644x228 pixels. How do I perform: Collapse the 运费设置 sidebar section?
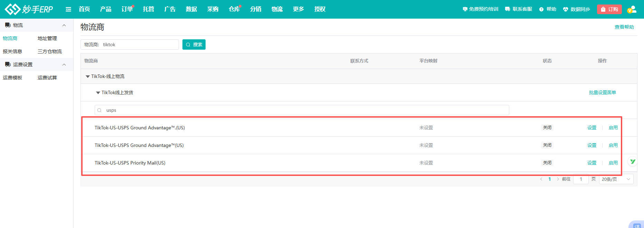tap(64, 65)
